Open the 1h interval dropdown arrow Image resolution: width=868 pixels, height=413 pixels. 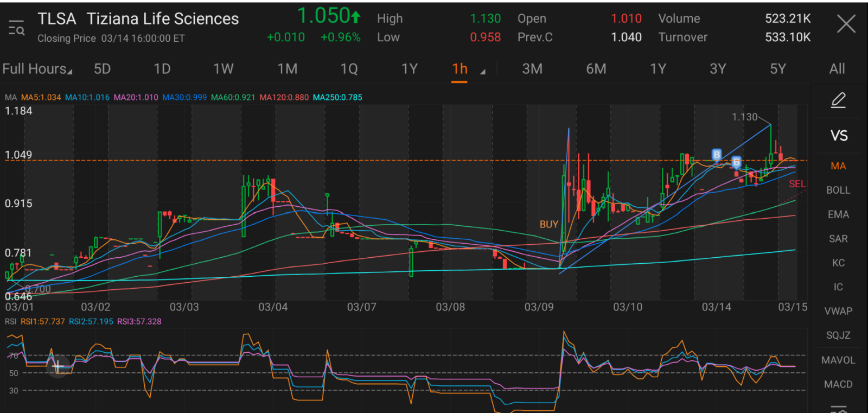click(x=482, y=71)
